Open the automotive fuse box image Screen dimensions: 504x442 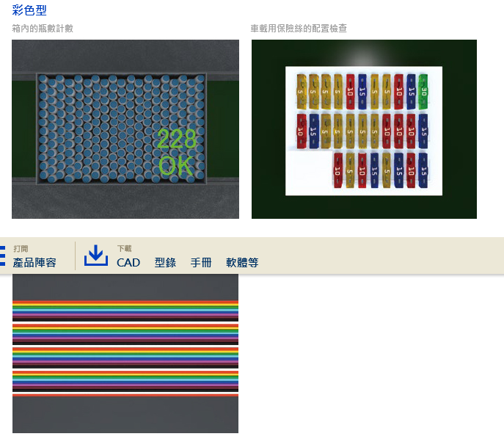click(364, 128)
